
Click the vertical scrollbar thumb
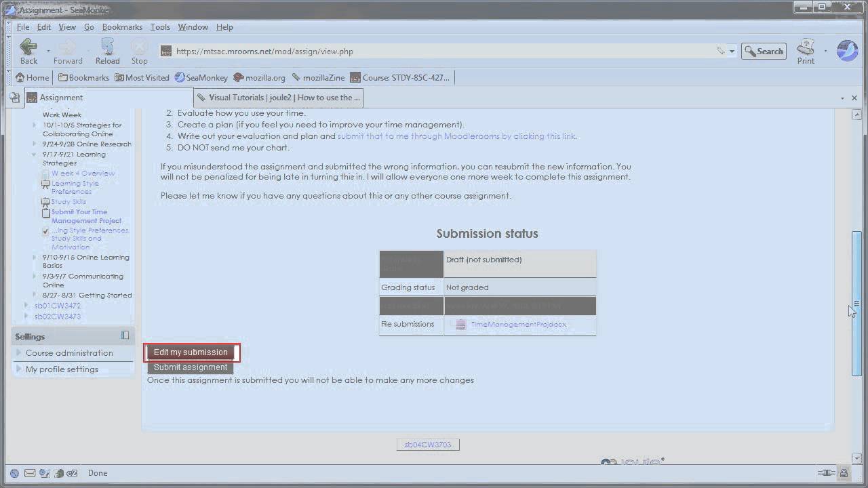coord(856,304)
